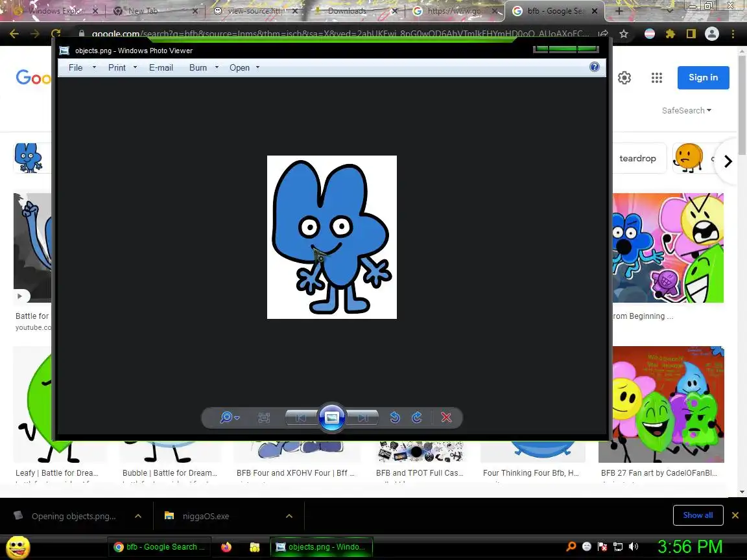Click Show all downloads button
This screenshot has width=747, height=560.
698,515
